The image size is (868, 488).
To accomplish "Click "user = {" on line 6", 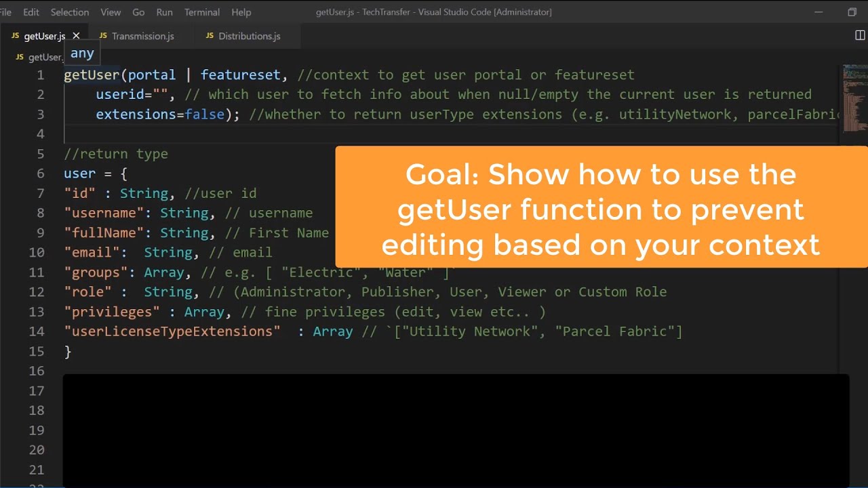I will [x=96, y=174].
